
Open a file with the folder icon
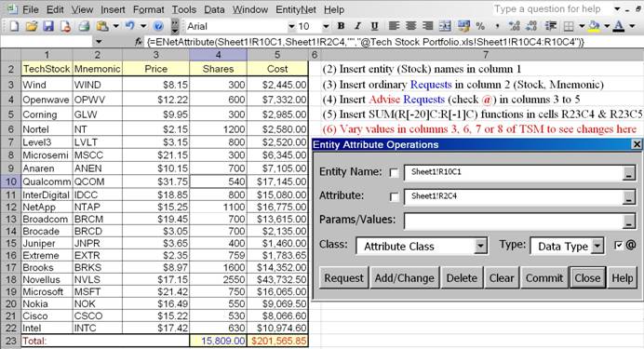pos(32,26)
